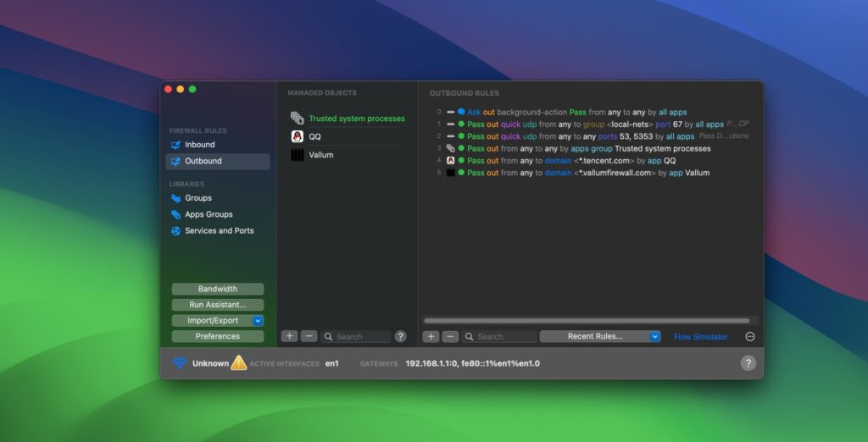Image resolution: width=868 pixels, height=442 pixels.
Task: Open the ellipsis more options button
Action: (750, 337)
